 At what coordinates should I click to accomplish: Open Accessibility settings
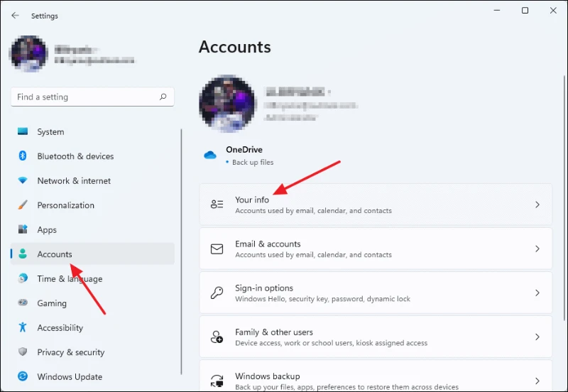point(92,327)
